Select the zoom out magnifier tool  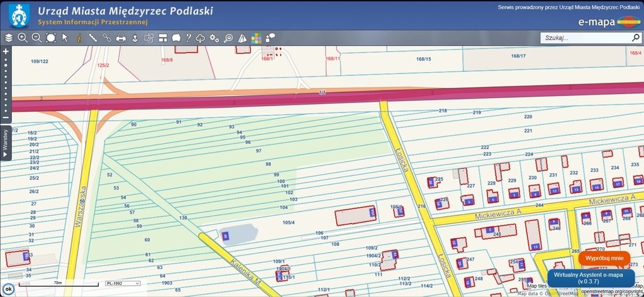[36, 38]
